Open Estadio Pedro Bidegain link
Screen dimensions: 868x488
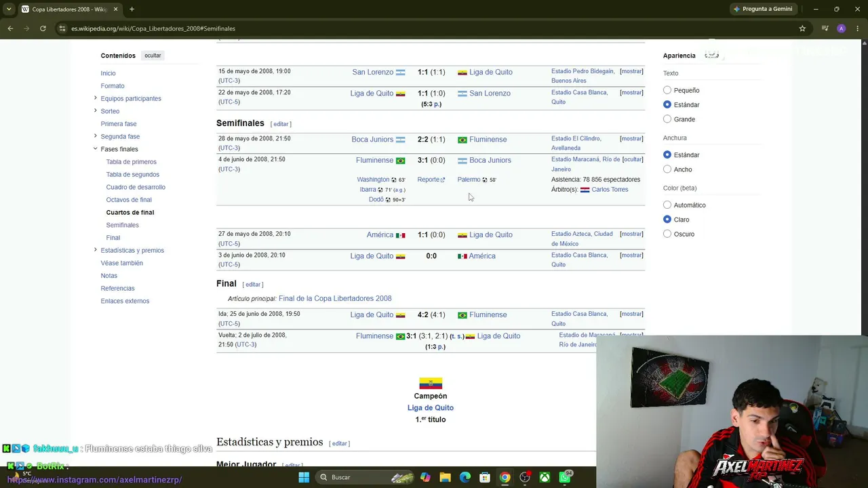(583, 71)
